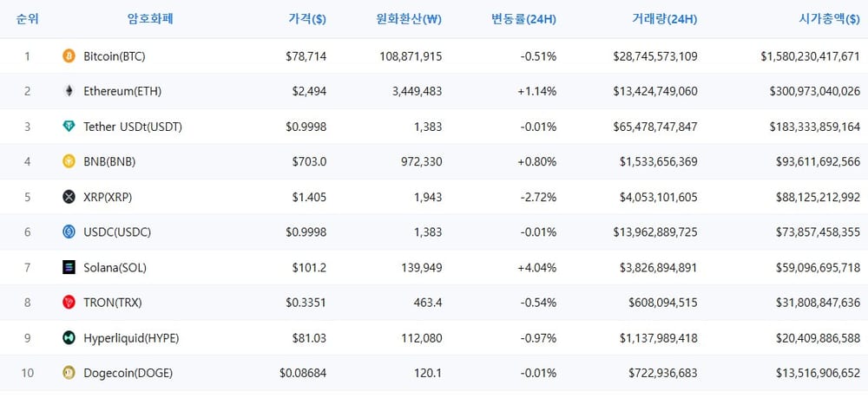Select Hyperliquid won value 112,080
This screenshot has height=398, width=868.
coord(422,338)
